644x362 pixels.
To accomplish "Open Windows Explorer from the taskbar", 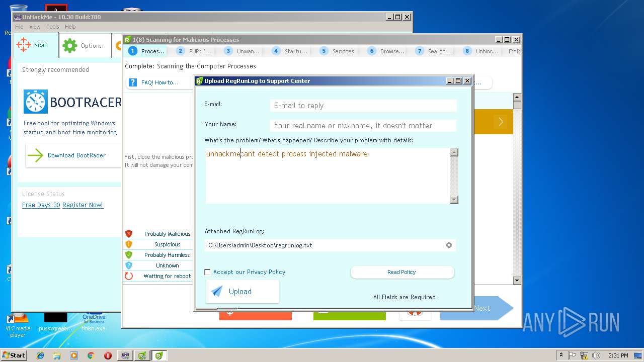I will pyautogui.click(x=57, y=355).
